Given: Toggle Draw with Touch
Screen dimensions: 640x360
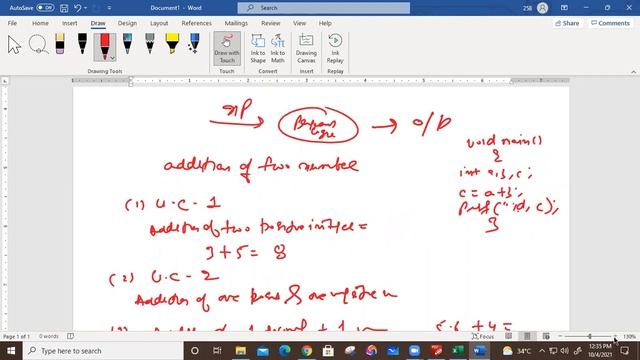Looking at the screenshot, I should point(227,49).
